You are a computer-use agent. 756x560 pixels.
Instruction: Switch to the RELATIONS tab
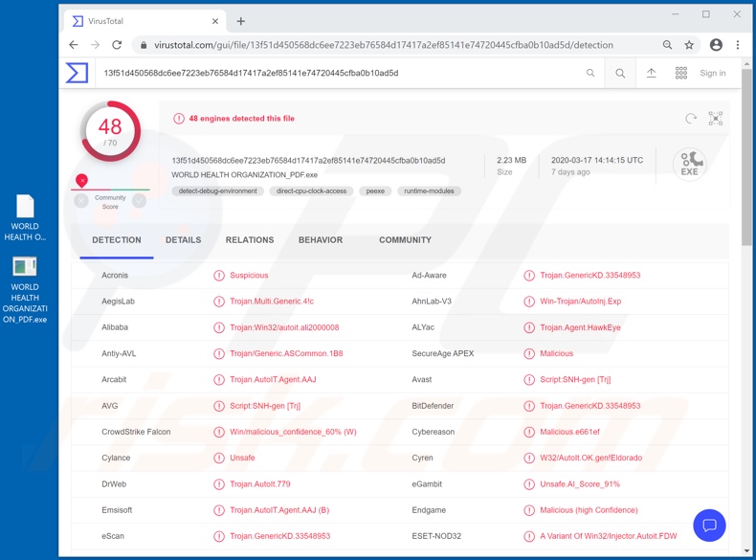click(250, 239)
